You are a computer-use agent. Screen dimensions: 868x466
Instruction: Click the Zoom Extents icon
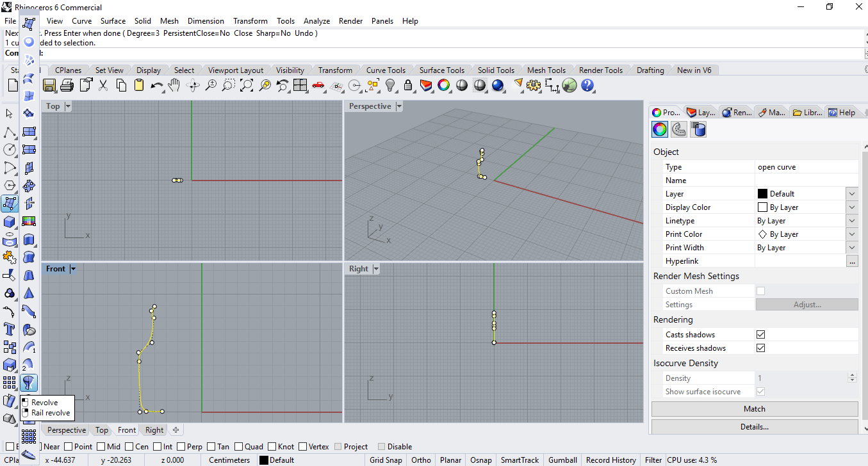[x=247, y=85]
